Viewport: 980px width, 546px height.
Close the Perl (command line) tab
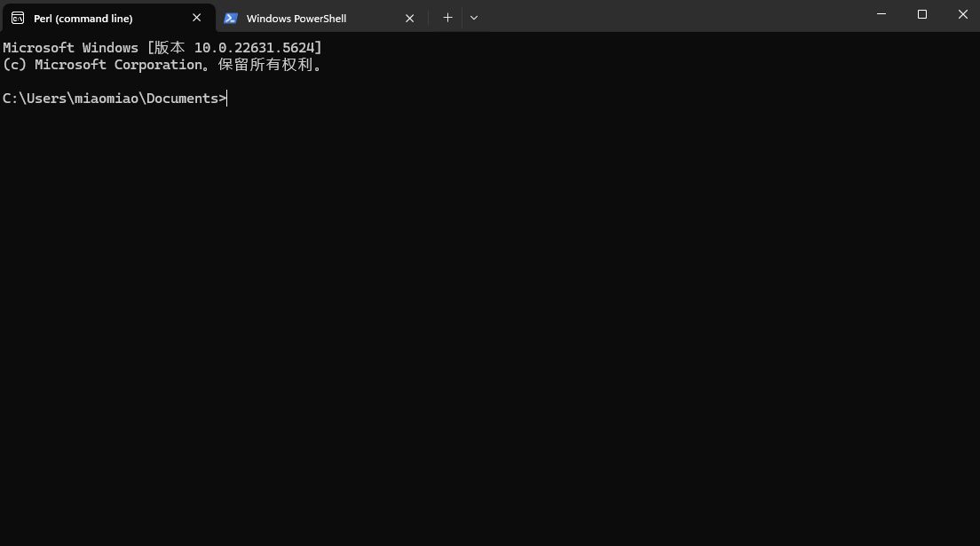pyautogui.click(x=197, y=18)
